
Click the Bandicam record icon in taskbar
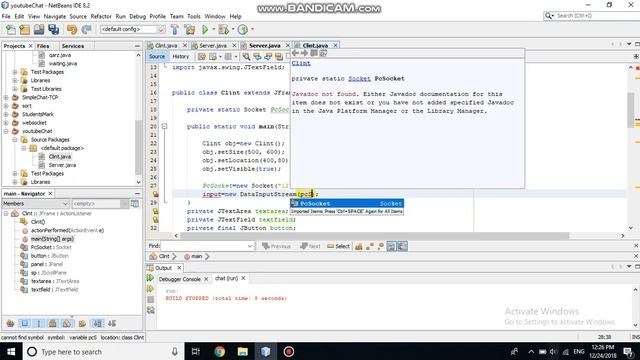[x=289, y=351]
